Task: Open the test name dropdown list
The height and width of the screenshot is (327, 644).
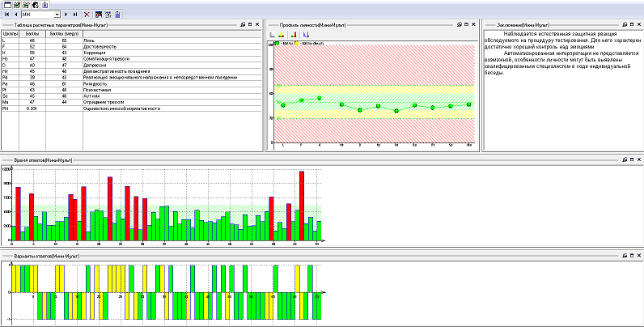Action: click(56, 15)
